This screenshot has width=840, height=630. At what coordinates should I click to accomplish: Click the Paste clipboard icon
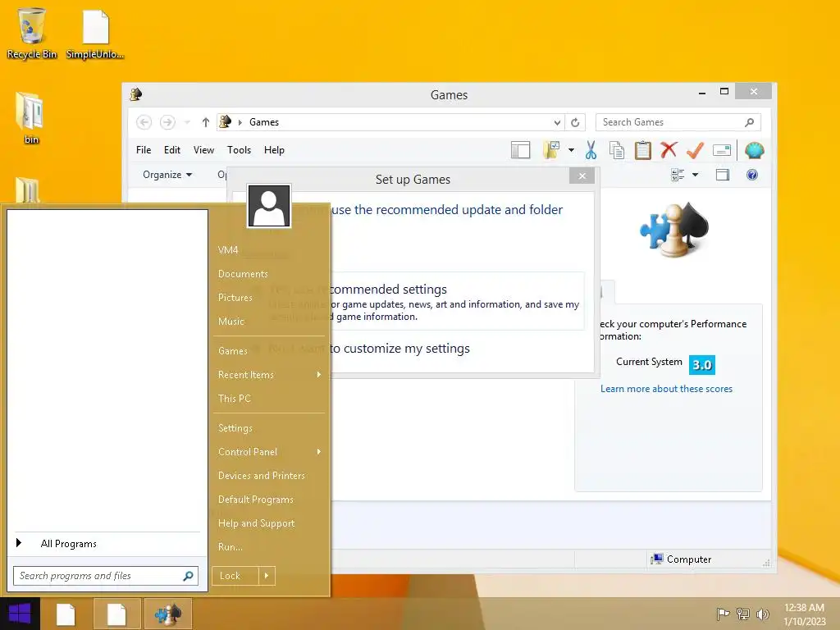(x=643, y=151)
